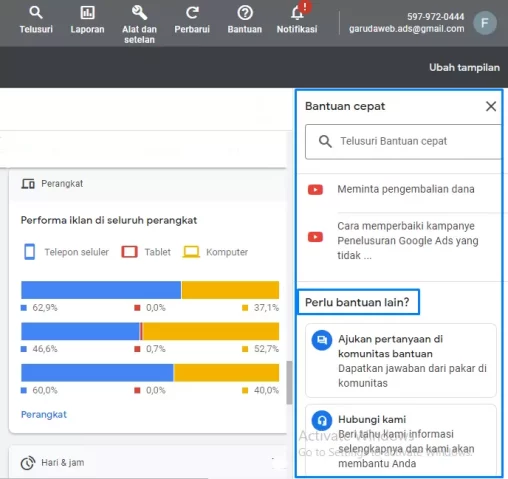Click magnifier icon in Bantuan cepat search
The image size is (508, 479).
(x=325, y=141)
